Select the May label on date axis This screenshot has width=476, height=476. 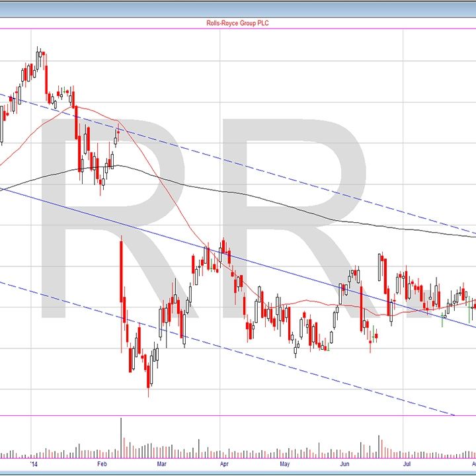pyautogui.click(x=284, y=465)
